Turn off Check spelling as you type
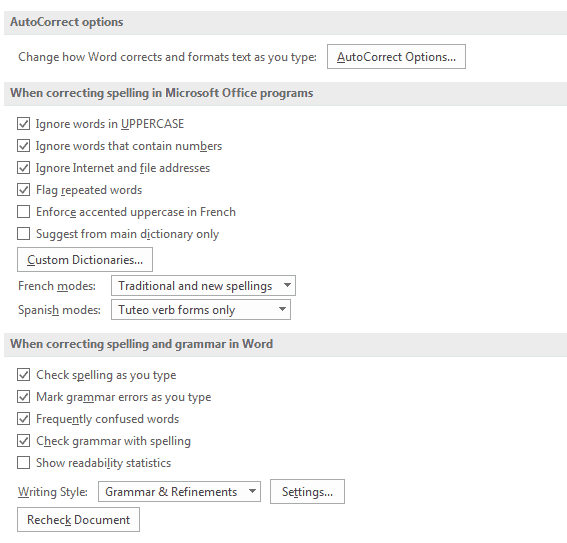Image resolution: width=567 pixels, height=543 pixels. click(x=24, y=375)
